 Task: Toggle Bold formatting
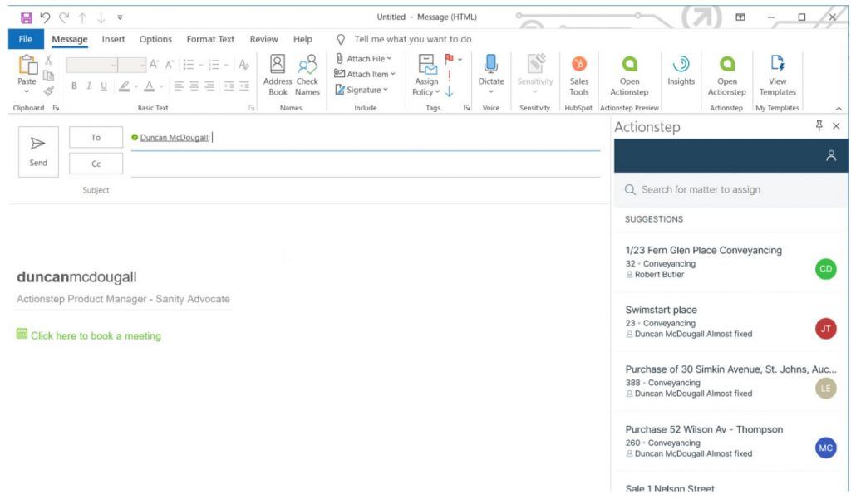(x=74, y=86)
